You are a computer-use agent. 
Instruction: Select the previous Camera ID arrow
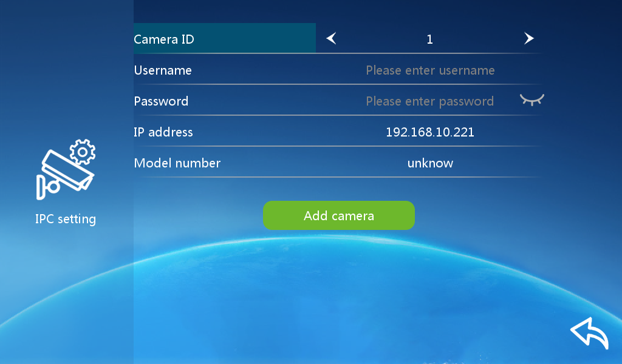click(331, 38)
